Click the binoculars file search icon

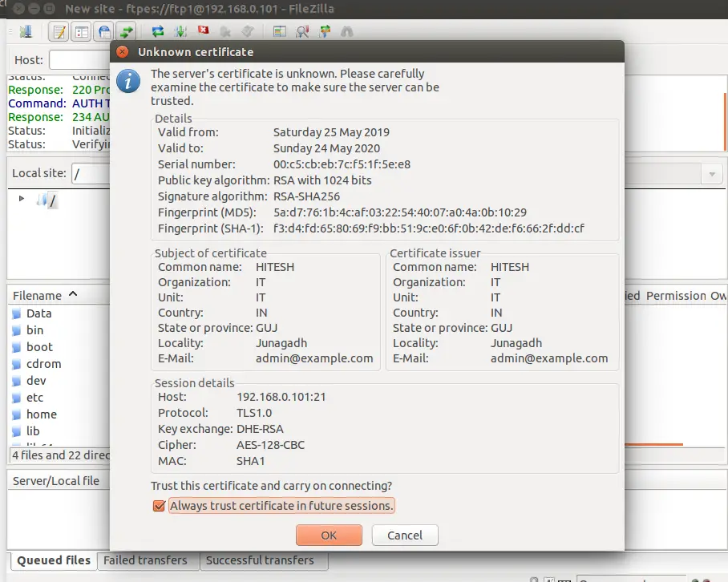(347, 31)
